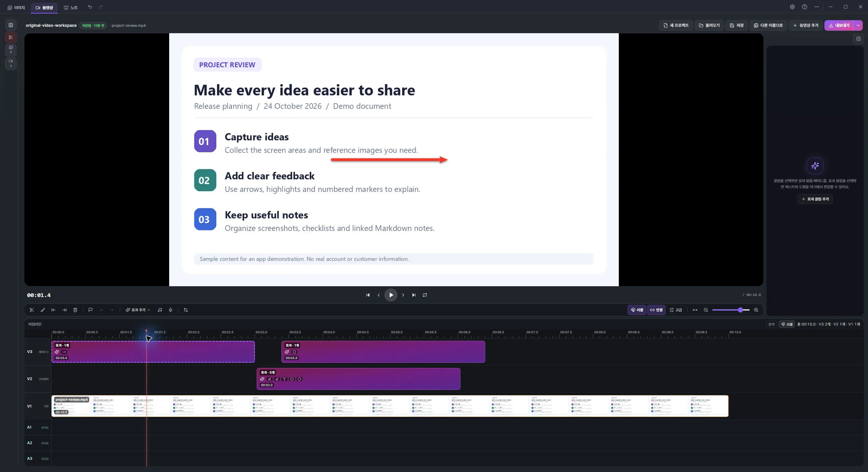Click the sparkle icon in the effects panel
The width and height of the screenshot is (868, 472).
pos(815,166)
